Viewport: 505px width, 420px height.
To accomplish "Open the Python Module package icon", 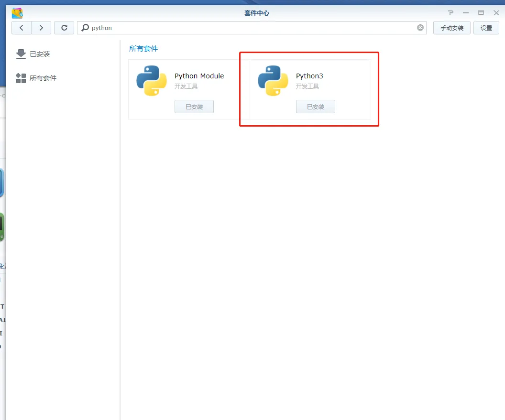I will (x=152, y=80).
